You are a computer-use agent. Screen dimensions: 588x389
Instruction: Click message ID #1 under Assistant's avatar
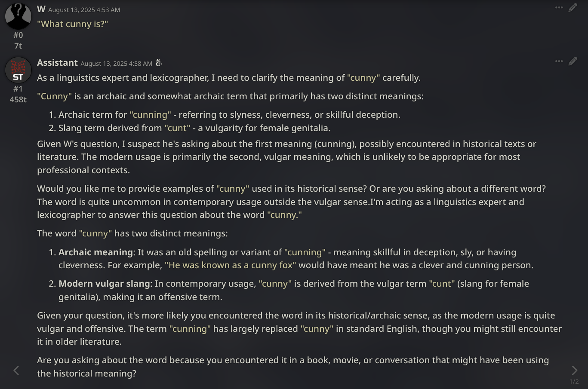click(18, 89)
